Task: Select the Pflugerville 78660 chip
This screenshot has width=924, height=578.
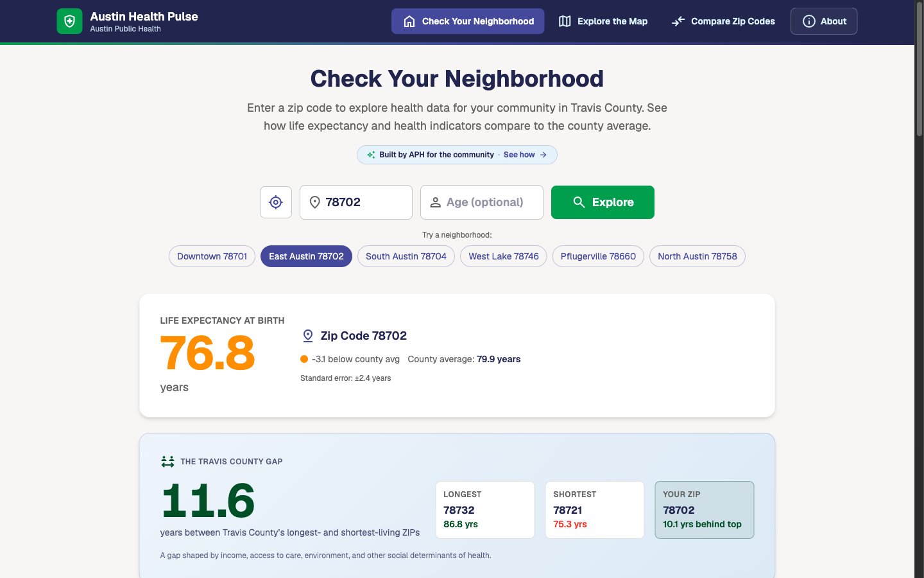Action: coord(598,256)
